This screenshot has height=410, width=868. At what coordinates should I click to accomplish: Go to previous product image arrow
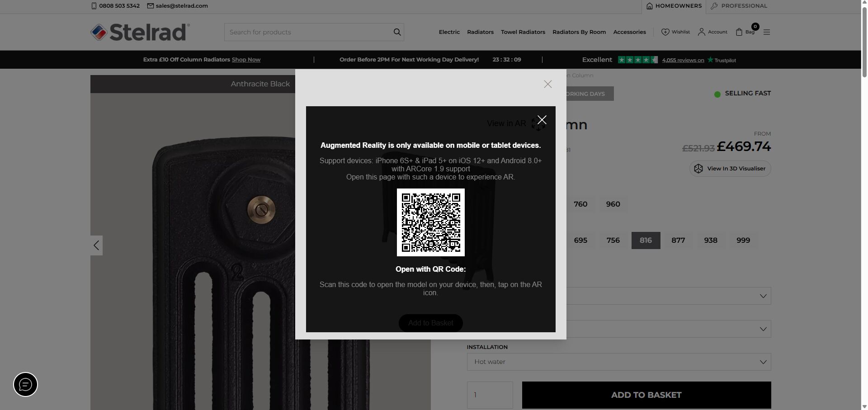tap(96, 245)
